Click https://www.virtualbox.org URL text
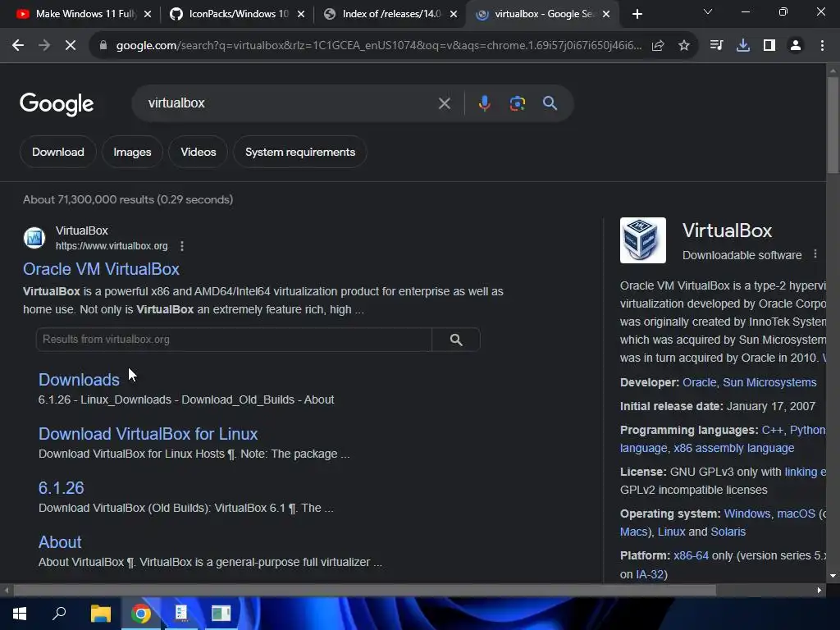Image resolution: width=840 pixels, height=630 pixels. pos(112,246)
